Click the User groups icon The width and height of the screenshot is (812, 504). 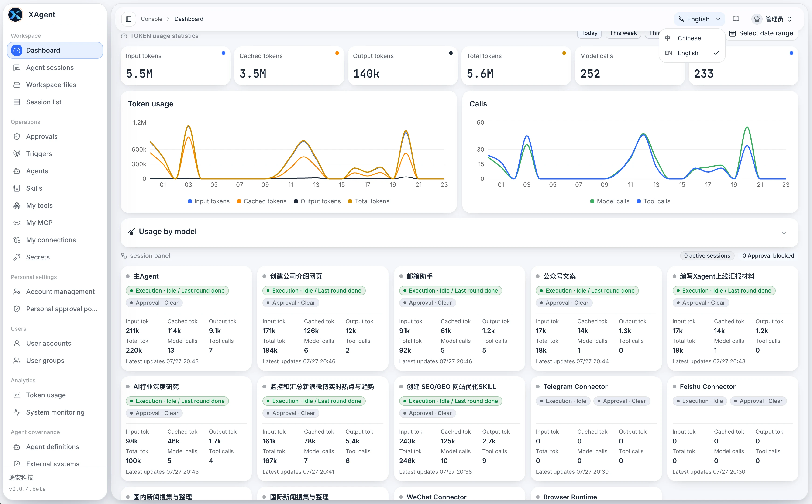pyautogui.click(x=17, y=361)
